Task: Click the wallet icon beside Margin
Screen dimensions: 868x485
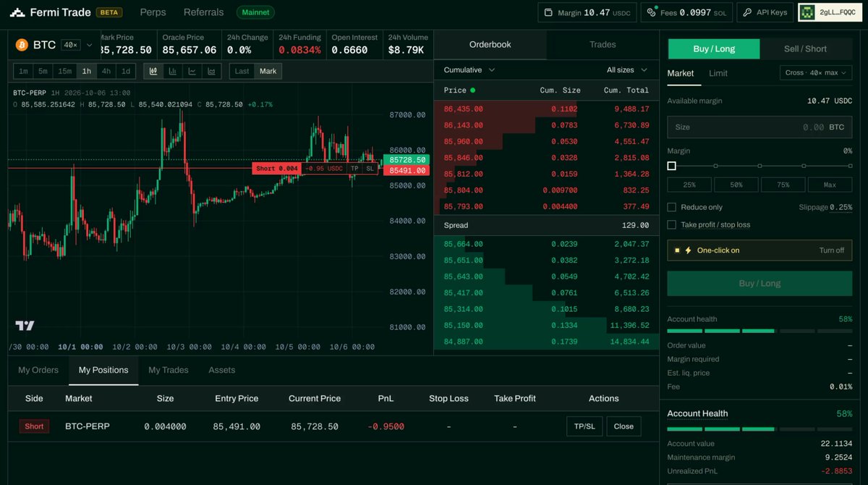Action: coord(549,12)
